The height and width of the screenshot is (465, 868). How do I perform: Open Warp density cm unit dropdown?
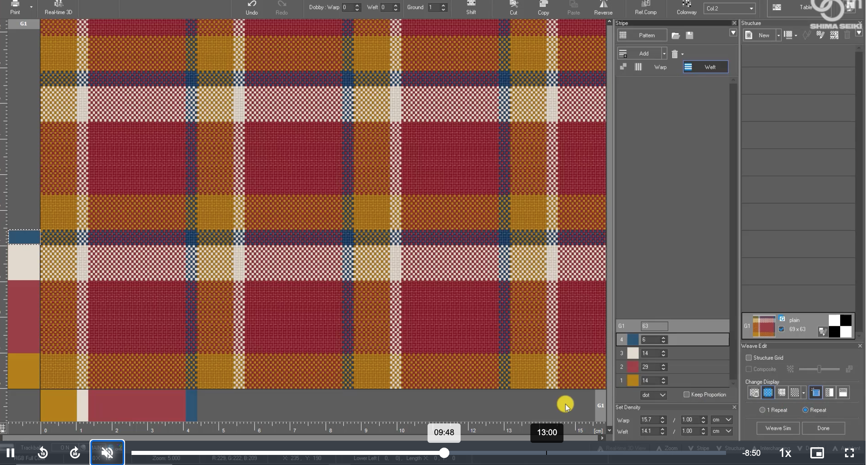(721, 420)
